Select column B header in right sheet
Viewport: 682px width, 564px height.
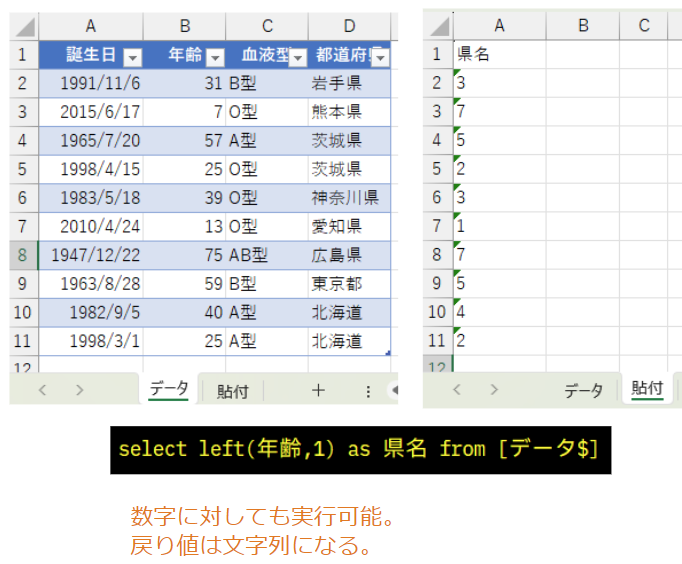pyautogui.click(x=583, y=26)
